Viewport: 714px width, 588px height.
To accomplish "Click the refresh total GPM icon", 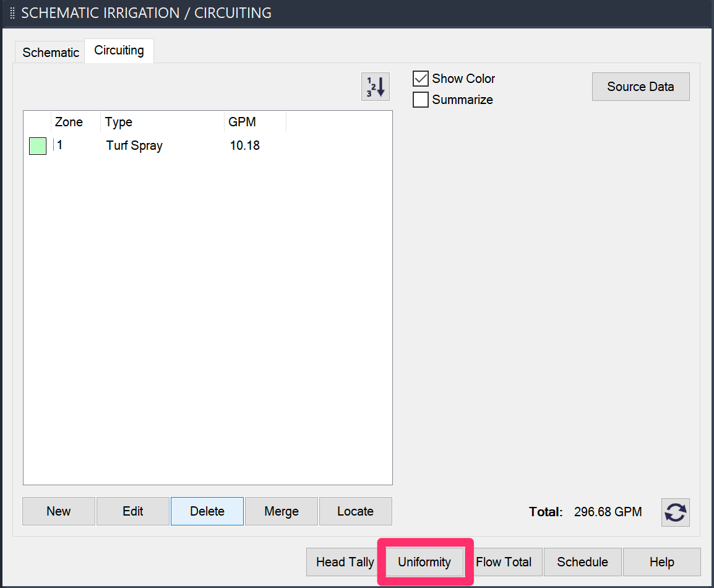I will pyautogui.click(x=675, y=512).
